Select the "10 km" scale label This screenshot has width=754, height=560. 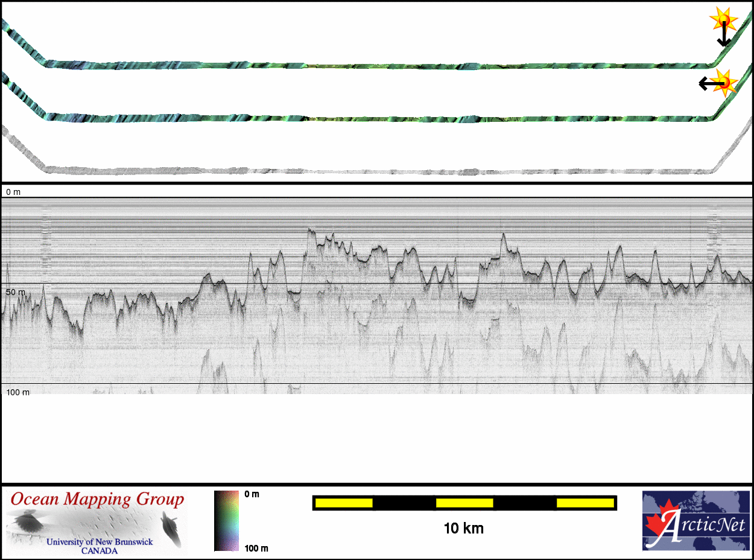[463, 529]
